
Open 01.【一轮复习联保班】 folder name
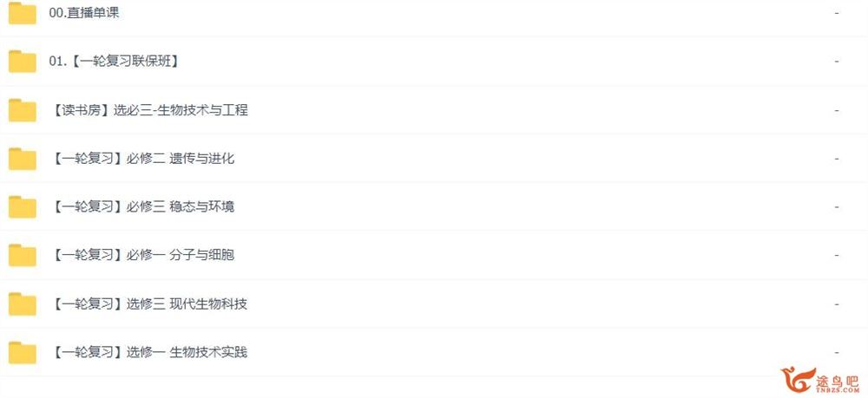click(x=115, y=62)
